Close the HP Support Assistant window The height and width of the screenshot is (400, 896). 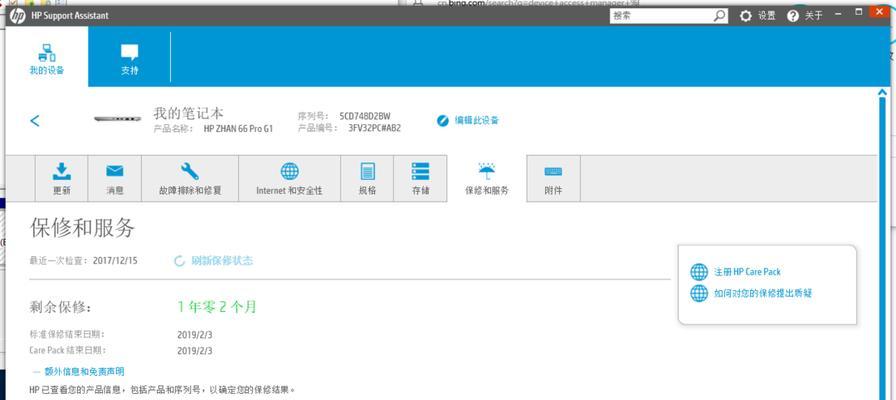point(879,13)
